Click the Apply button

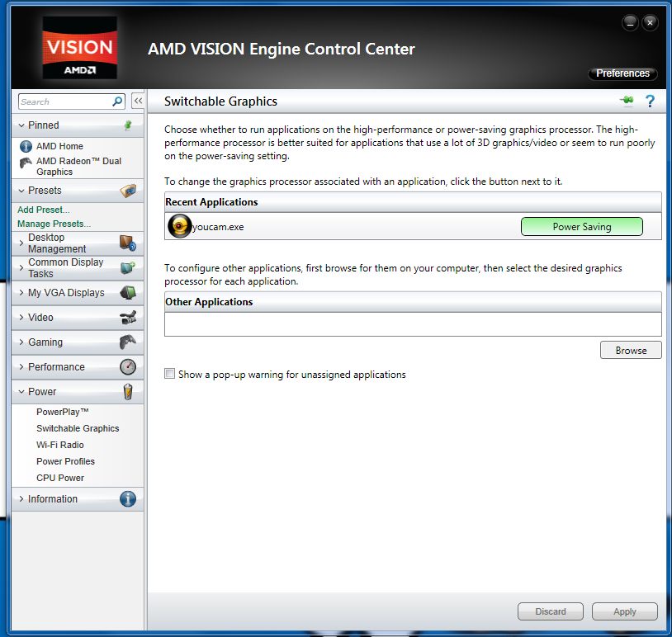(x=624, y=611)
